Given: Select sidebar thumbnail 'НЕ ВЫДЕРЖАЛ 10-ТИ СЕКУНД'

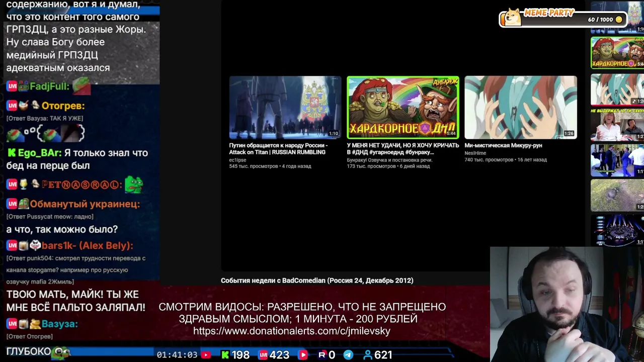Looking at the screenshot, I should [x=617, y=124].
